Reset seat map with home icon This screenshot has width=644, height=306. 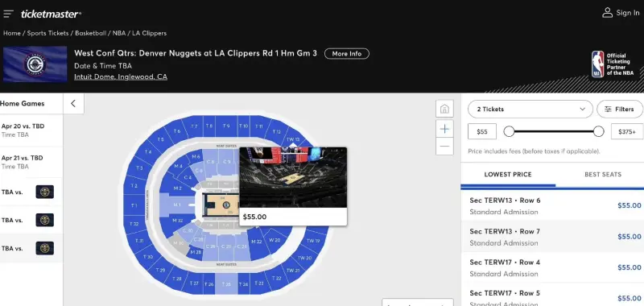pyautogui.click(x=444, y=109)
